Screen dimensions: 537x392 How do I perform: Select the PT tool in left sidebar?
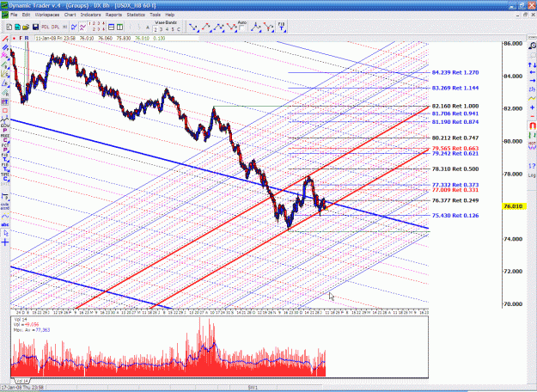[x=5, y=102]
